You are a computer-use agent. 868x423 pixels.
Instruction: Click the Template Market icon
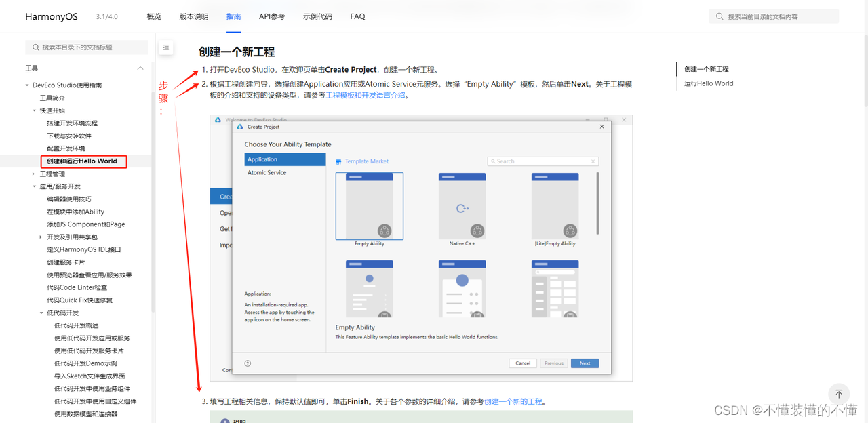pos(339,161)
